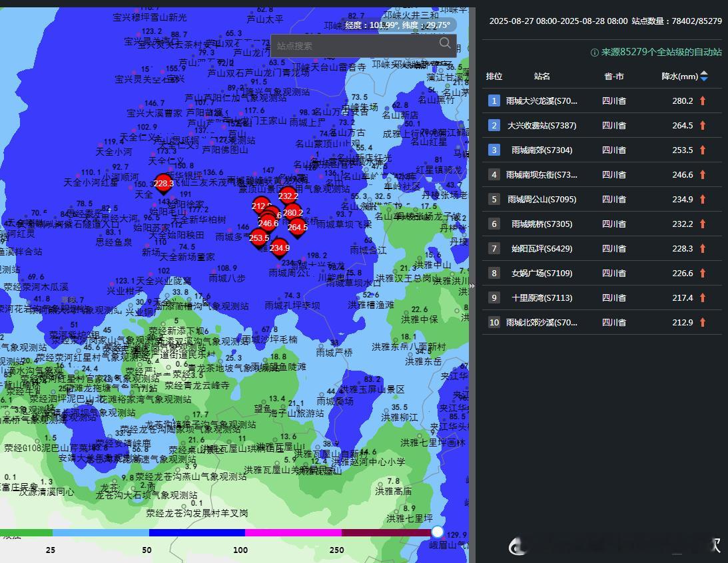Image resolution: width=728 pixels, height=563 pixels.
Task: Collapse the right panel using the » handle
Action: (x=472, y=285)
